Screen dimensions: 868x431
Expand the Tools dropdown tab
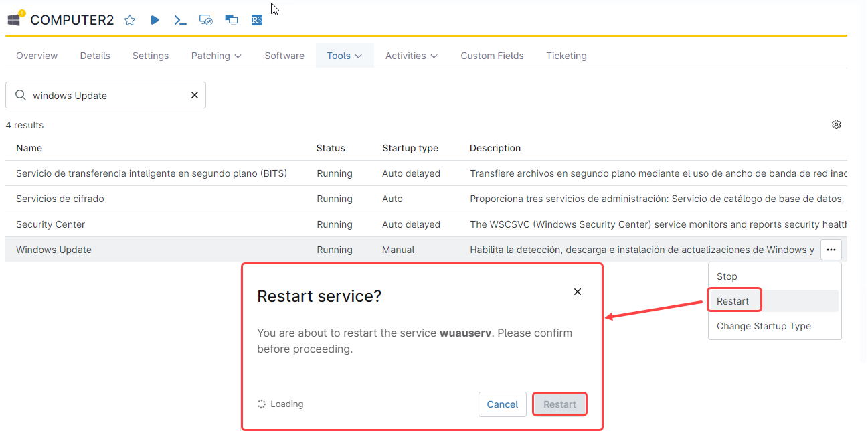pos(345,56)
